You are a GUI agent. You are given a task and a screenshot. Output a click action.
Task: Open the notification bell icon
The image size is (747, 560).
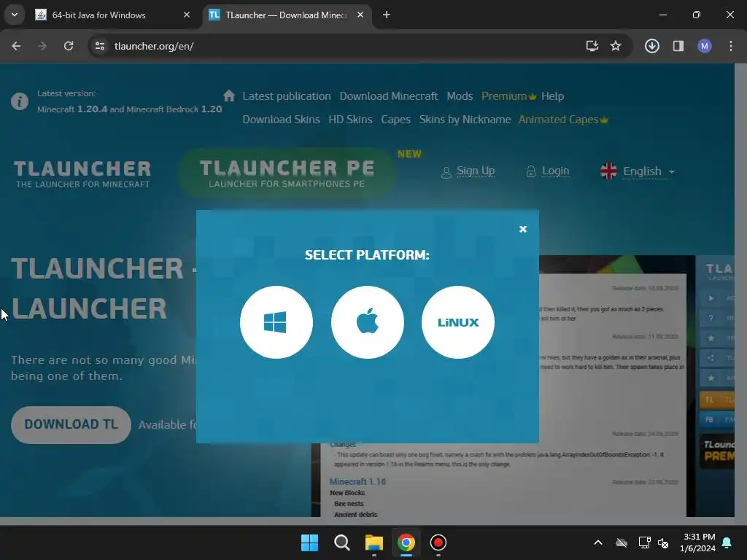(x=727, y=542)
